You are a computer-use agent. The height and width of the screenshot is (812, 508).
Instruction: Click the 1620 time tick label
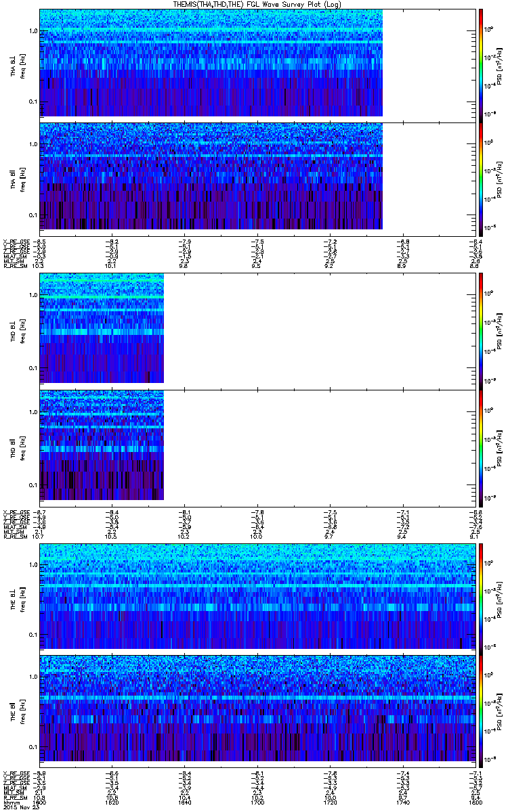click(112, 801)
